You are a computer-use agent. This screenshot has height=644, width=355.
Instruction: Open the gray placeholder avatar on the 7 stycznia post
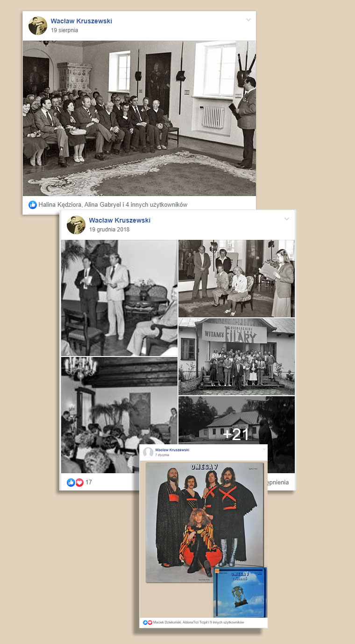click(x=148, y=452)
